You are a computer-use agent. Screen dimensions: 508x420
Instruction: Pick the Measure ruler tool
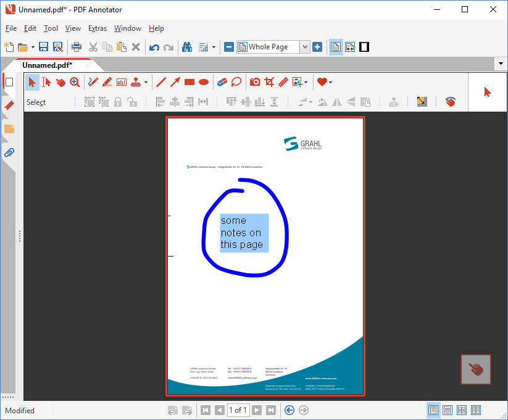pyautogui.click(x=283, y=82)
